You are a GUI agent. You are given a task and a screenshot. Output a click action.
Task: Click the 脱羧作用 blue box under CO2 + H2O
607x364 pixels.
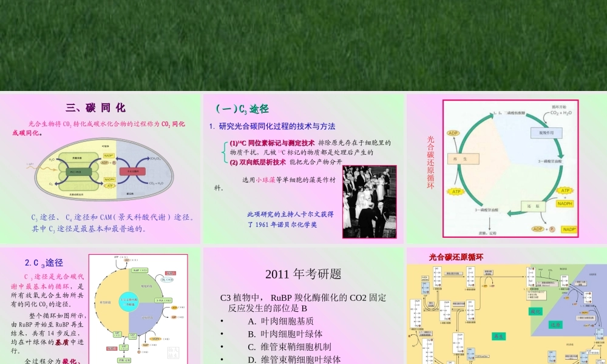pos(546,133)
